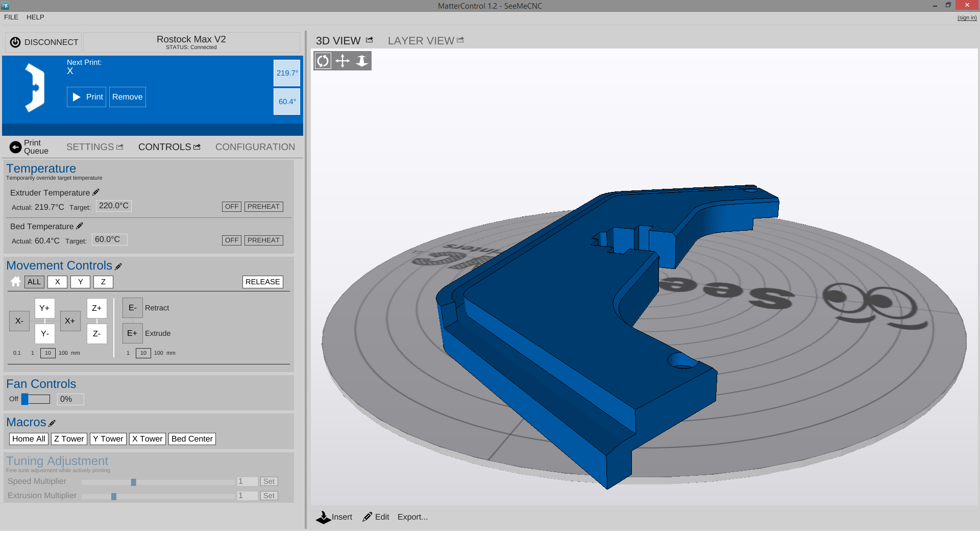Click the pencil icon next to Extruder Temperature
Viewport: 980px width, 539px height.
(96, 192)
